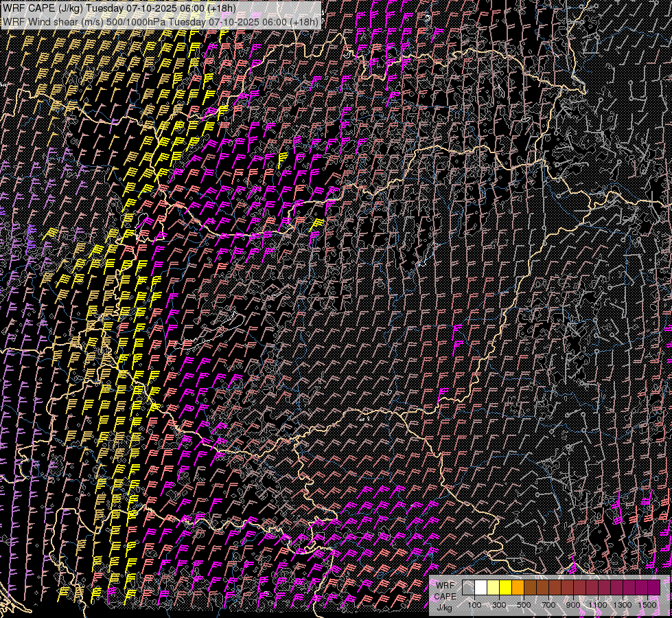
Task: Pick the pale yellow 200–300 legend swatch
Action: [x=493, y=588]
